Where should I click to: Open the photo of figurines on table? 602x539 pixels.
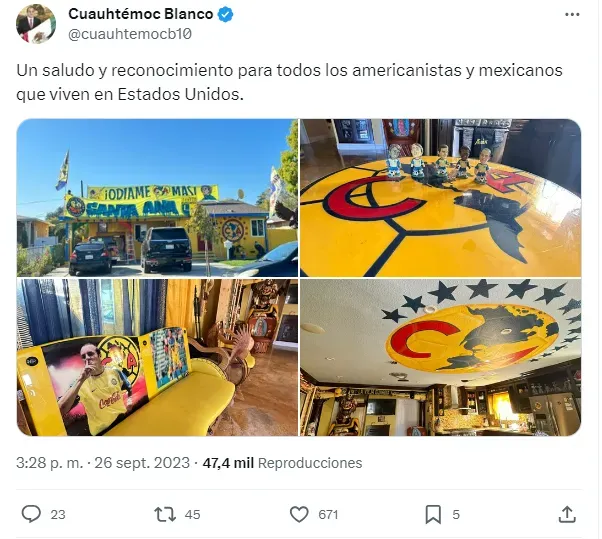[440, 198]
